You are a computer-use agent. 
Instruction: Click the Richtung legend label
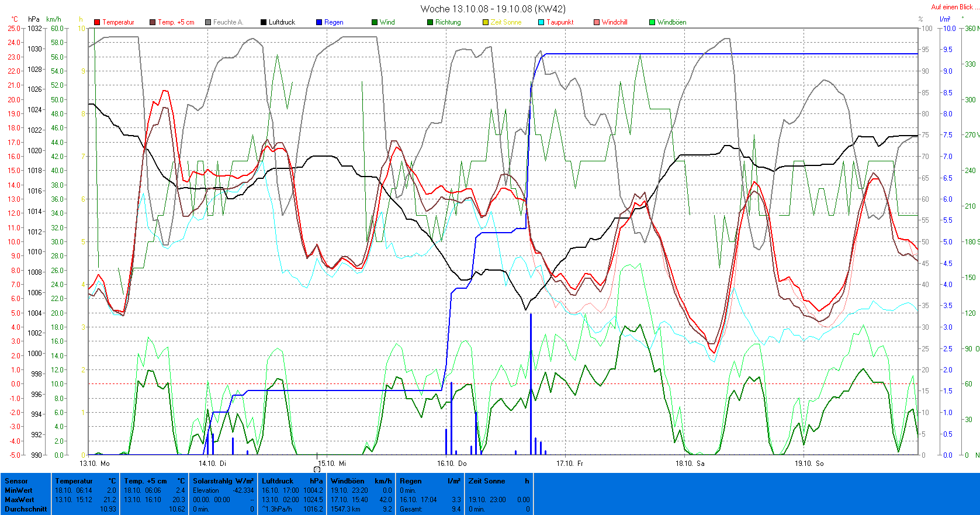448,22
